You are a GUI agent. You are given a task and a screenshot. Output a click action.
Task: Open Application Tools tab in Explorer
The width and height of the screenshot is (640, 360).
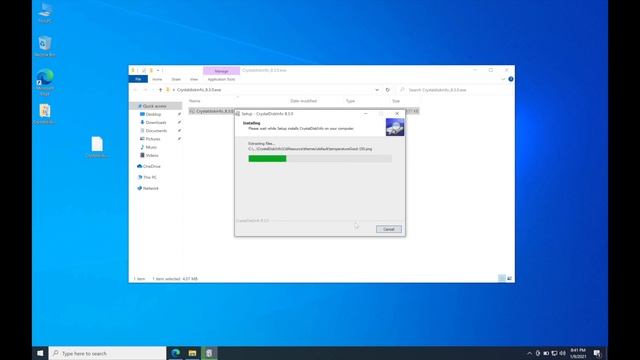[x=221, y=79]
